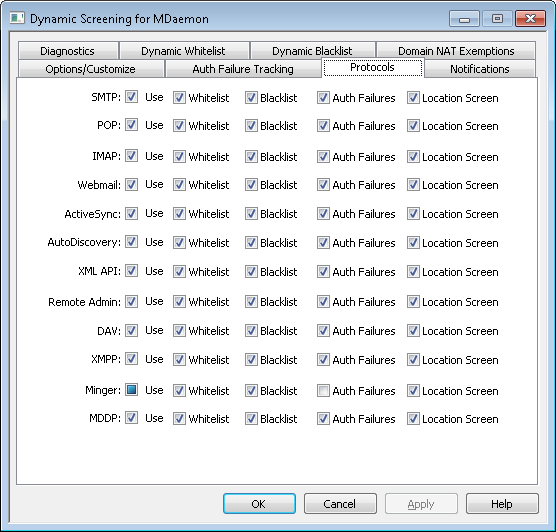Click the OK button
556x532 pixels.
(259, 504)
